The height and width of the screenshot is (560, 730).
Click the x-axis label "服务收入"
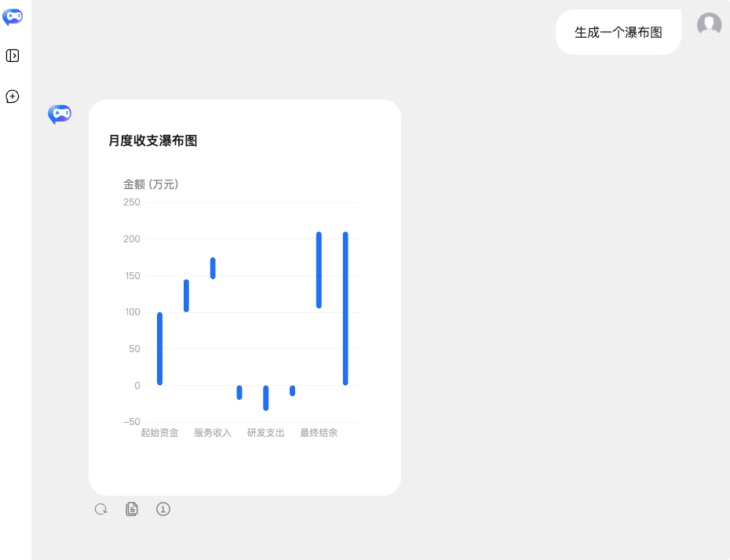213,433
